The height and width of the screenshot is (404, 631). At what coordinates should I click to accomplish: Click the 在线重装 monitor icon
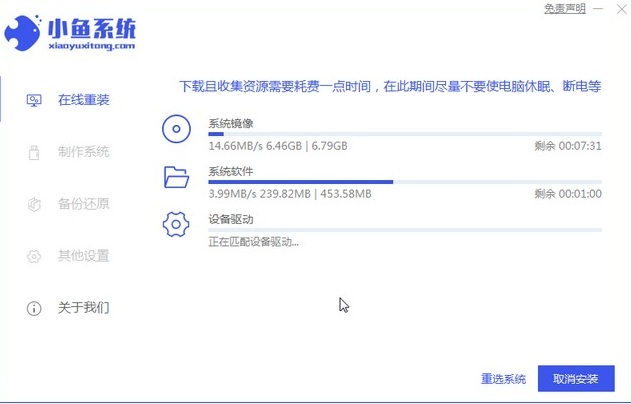coord(34,100)
